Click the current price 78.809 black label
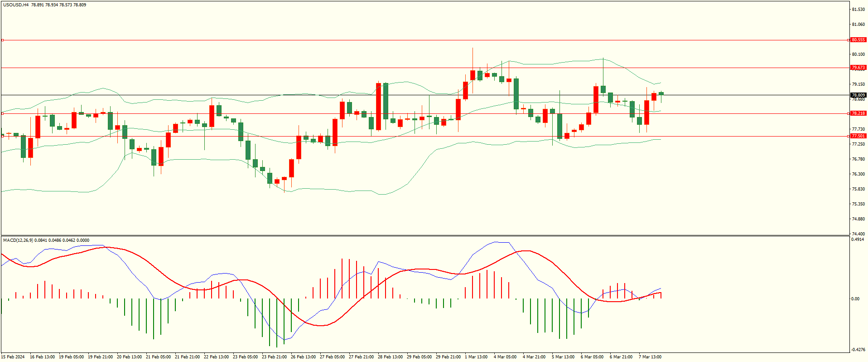Image resolution: width=868 pixels, height=362 pixels. (x=858, y=95)
